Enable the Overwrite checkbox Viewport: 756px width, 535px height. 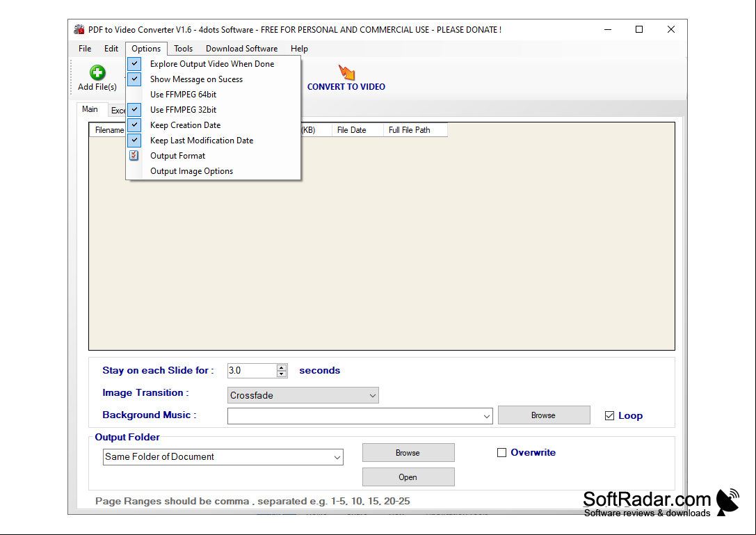coord(502,452)
